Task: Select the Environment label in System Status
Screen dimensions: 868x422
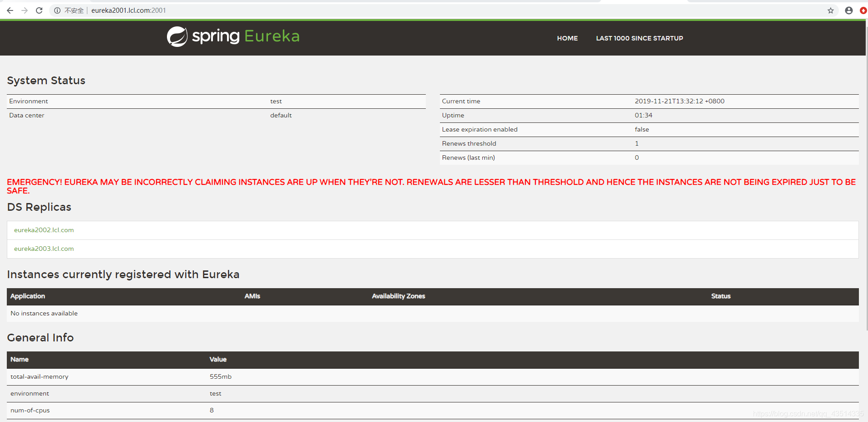Action: coord(28,101)
